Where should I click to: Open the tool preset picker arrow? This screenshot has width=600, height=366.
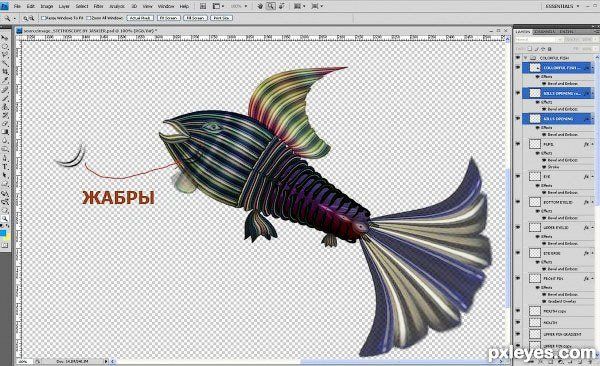(x=15, y=18)
